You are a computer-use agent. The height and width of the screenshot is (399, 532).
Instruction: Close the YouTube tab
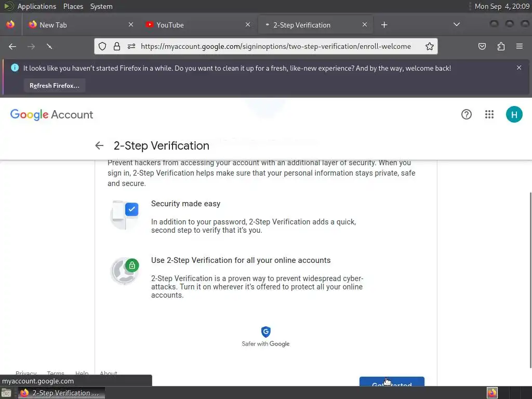pos(248,24)
